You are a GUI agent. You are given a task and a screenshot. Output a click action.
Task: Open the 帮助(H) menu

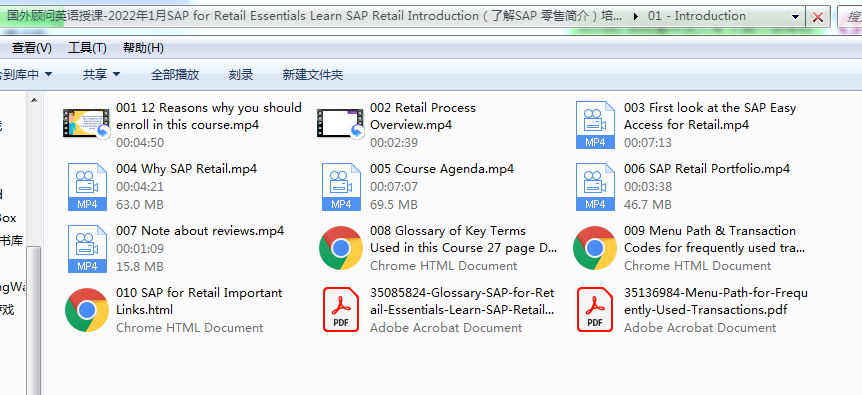(x=143, y=48)
